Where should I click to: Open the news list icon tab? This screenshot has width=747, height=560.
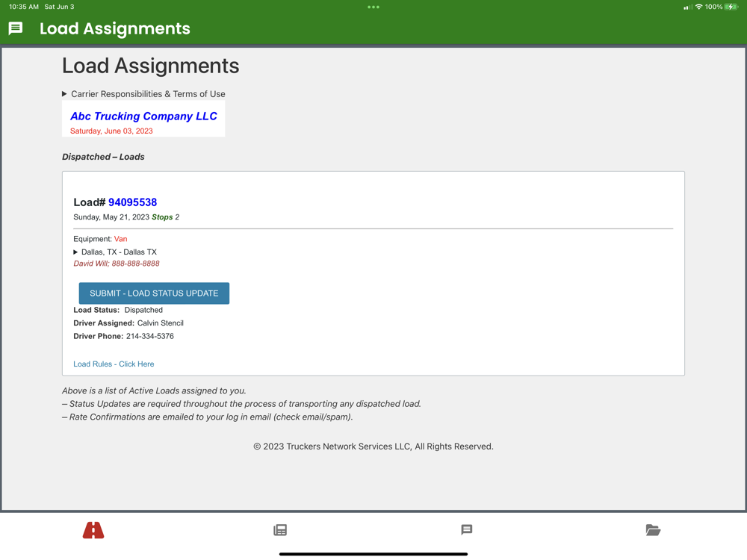tap(280, 530)
